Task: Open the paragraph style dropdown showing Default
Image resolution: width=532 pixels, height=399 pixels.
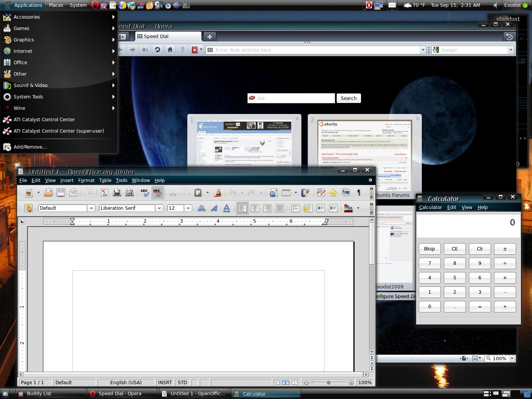Action: coord(91,208)
